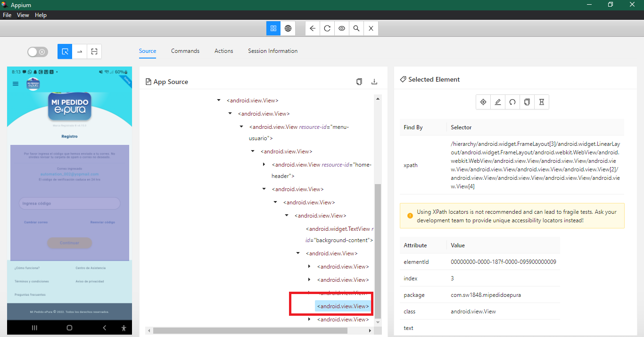Toggle native app mode grid icon
Image resolution: width=644 pixels, height=337 pixels.
click(x=273, y=28)
